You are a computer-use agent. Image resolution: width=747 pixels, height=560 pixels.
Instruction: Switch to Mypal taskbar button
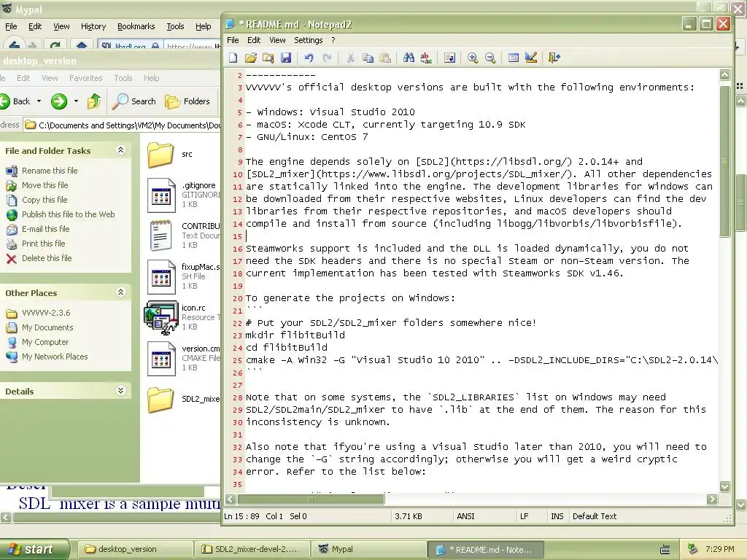[368, 549]
